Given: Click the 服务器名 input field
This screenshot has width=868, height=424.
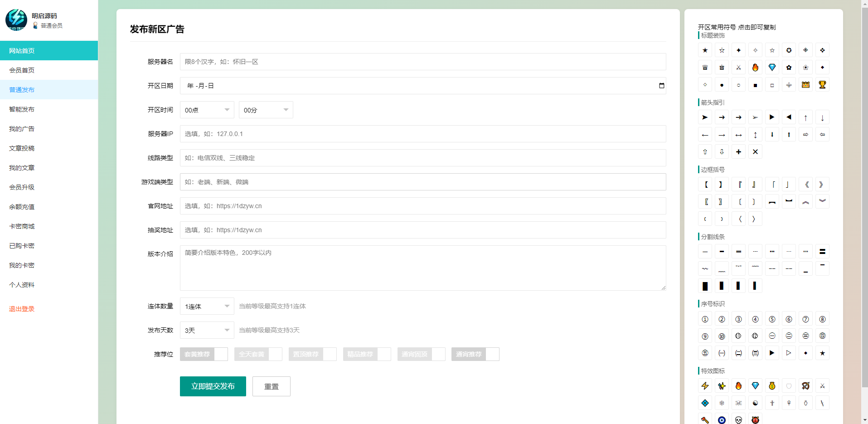Looking at the screenshot, I should click(423, 62).
